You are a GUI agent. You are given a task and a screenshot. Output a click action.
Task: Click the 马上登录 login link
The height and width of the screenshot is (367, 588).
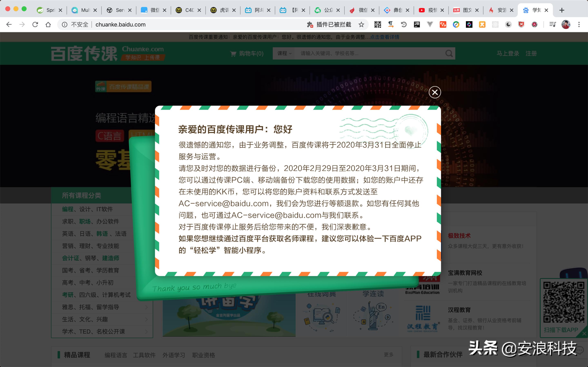click(x=508, y=54)
